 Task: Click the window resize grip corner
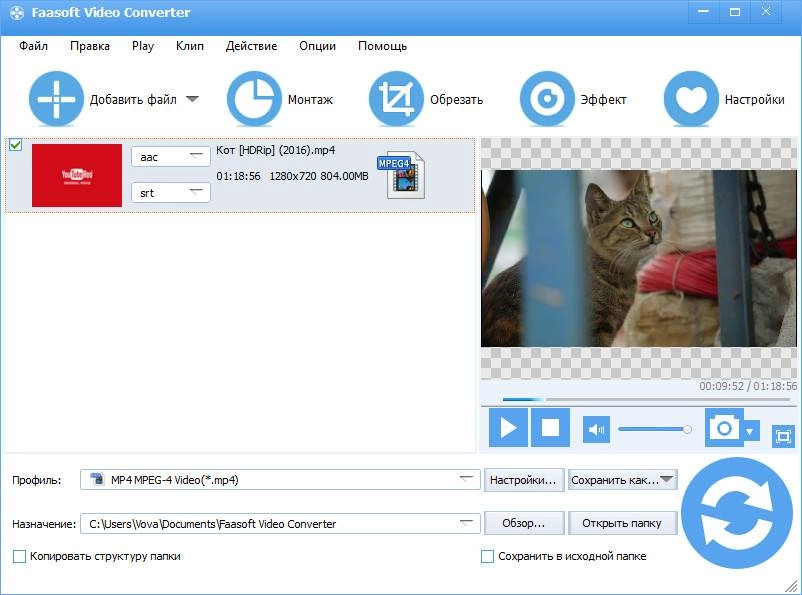click(x=792, y=586)
